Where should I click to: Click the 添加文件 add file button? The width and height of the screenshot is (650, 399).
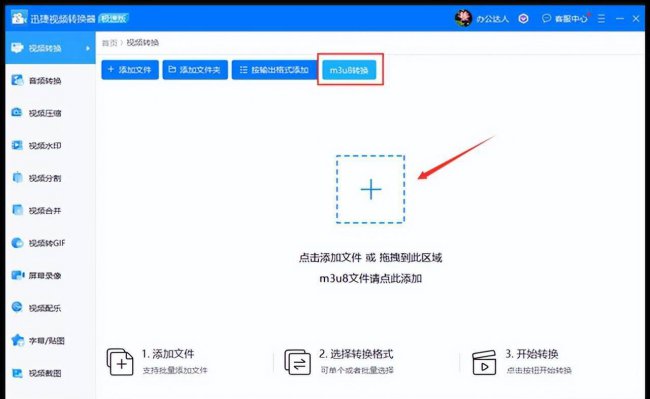click(130, 70)
